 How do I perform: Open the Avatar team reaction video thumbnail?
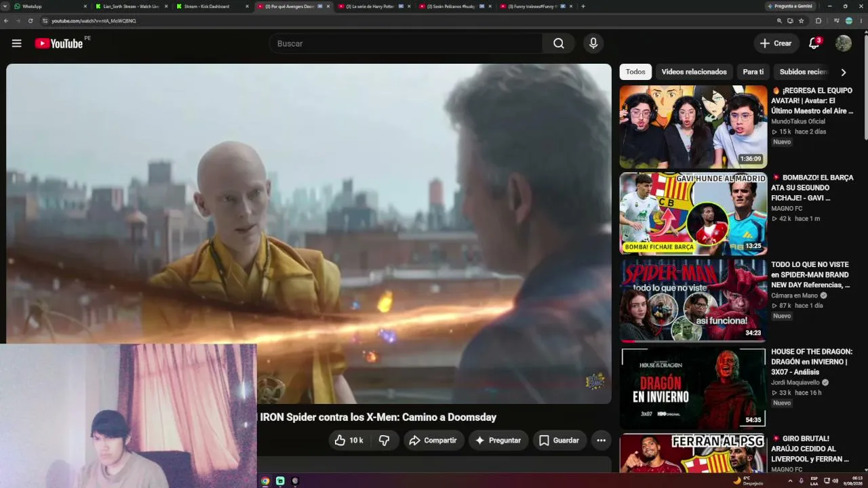click(x=693, y=127)
